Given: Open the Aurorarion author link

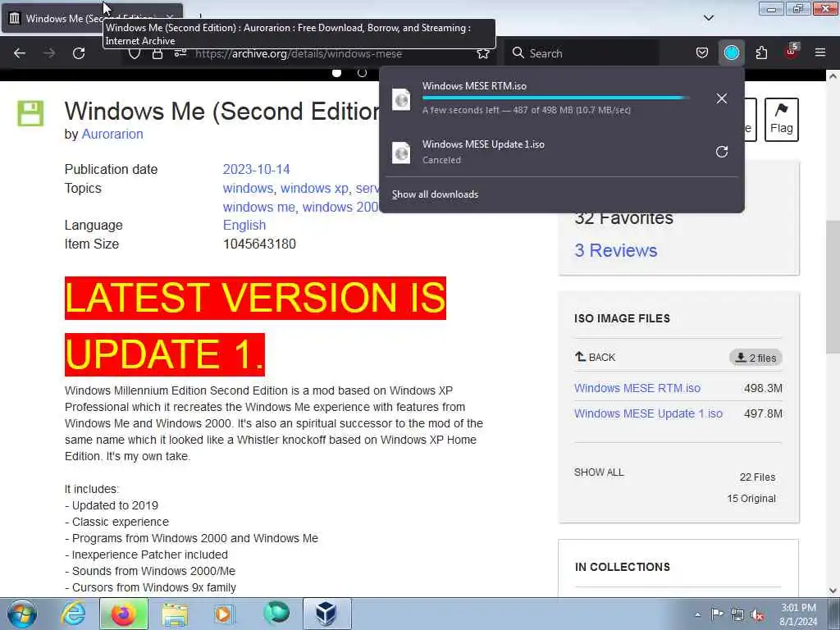Looking at the screenshot, I should point(112,134).
